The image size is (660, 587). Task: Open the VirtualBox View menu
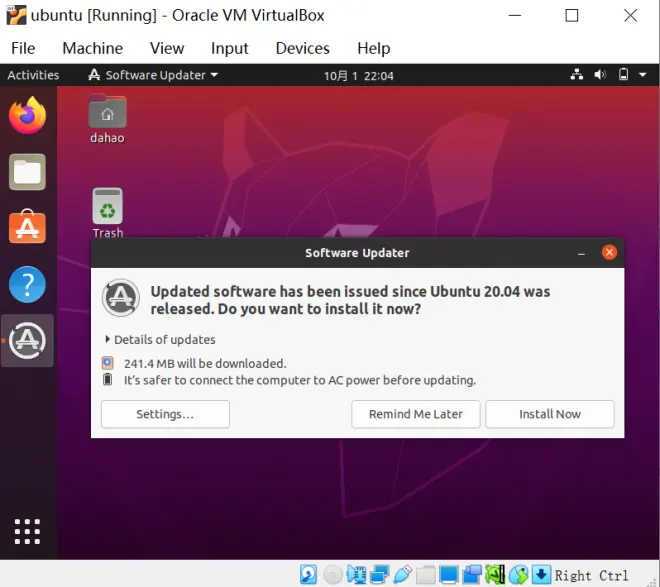pos(167,48)
